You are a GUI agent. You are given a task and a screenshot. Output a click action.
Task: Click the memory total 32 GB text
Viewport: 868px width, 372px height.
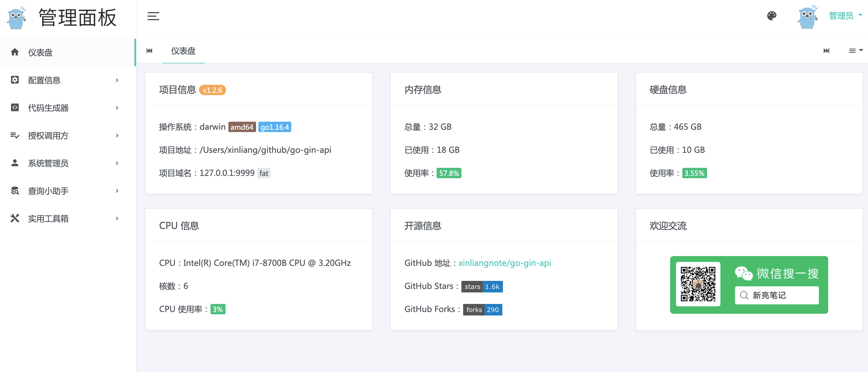tap(440, 127)
